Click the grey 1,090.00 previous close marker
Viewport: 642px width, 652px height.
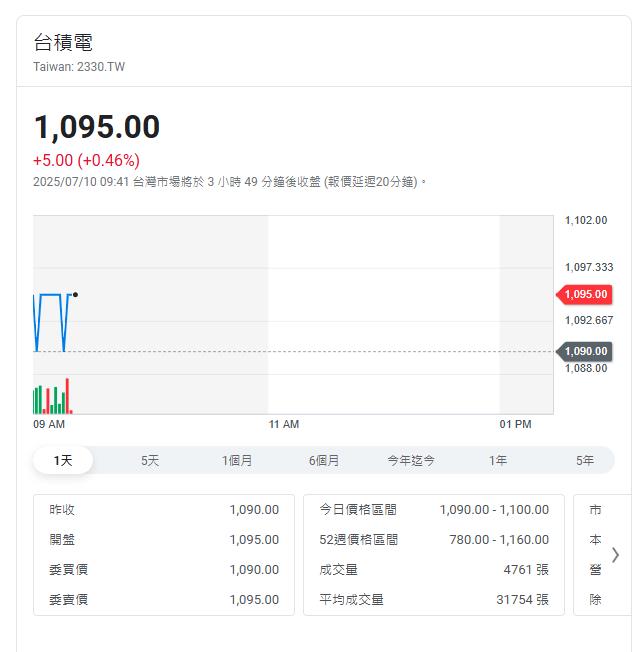(584, 351)
